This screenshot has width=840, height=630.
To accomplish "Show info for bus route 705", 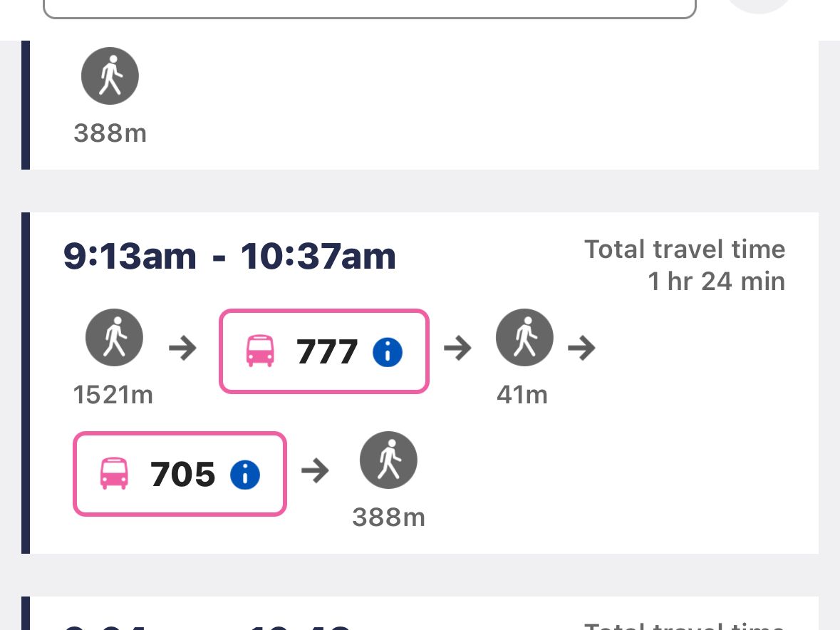I will click(x=245, y=474).
